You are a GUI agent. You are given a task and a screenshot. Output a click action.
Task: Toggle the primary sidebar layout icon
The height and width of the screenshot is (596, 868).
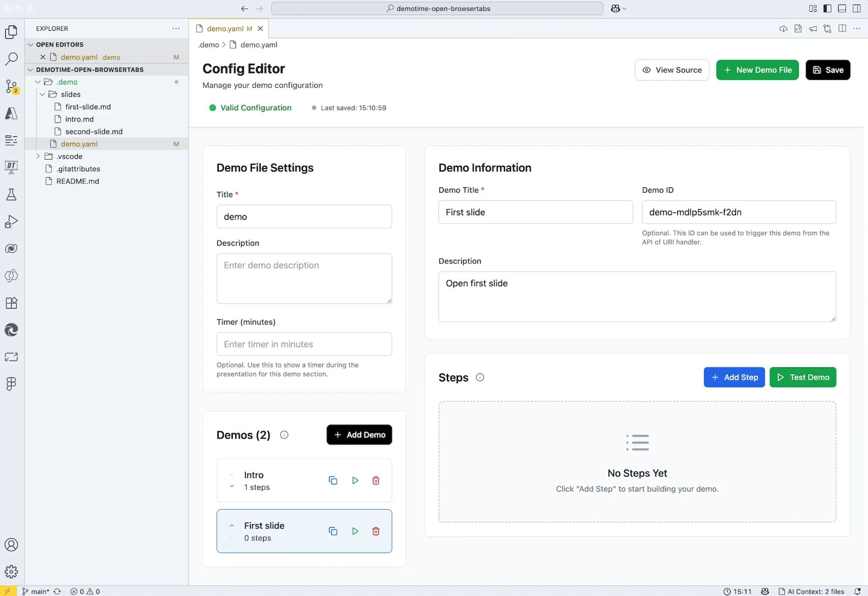pyautogui.click(x=827, y=8)
